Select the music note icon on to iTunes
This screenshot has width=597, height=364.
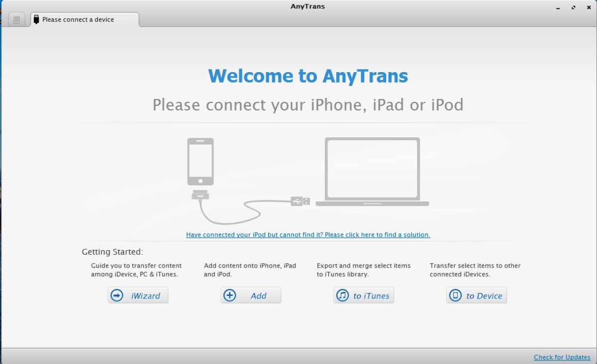click(x=342, y=295)
